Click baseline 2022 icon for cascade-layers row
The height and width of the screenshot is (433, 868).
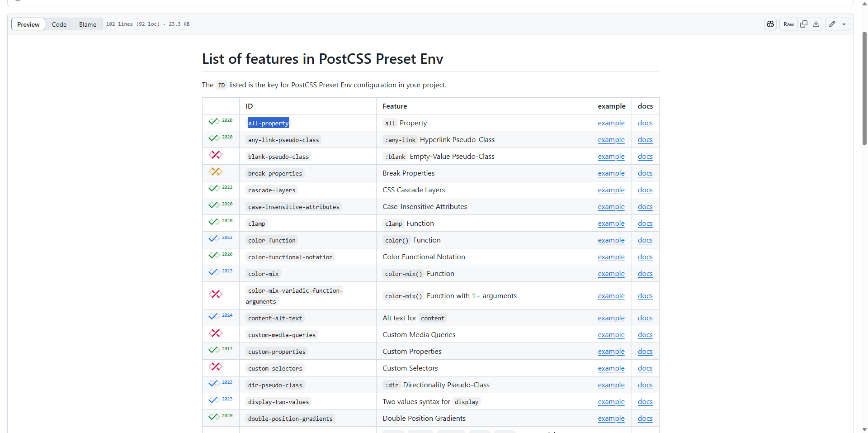click(220, 188)
